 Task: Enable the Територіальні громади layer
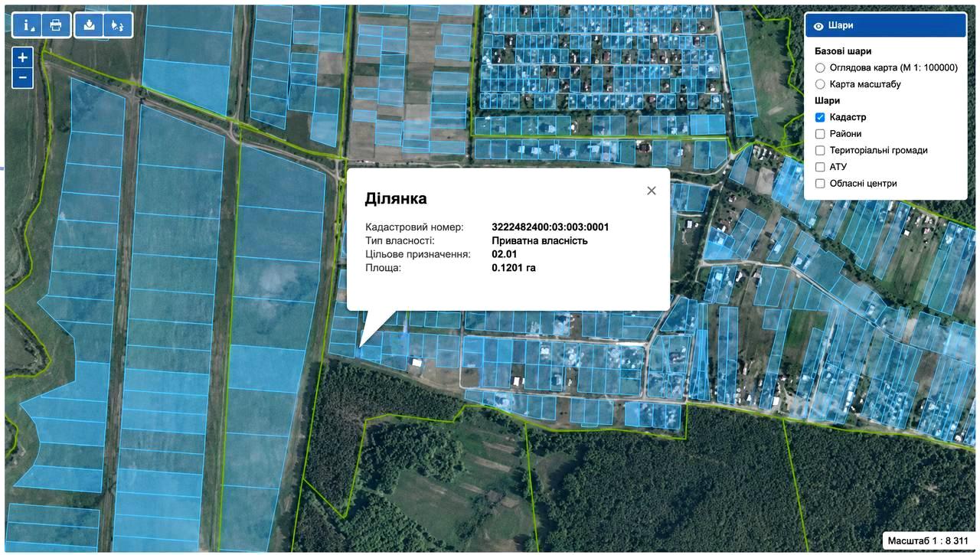pos(821,150)
